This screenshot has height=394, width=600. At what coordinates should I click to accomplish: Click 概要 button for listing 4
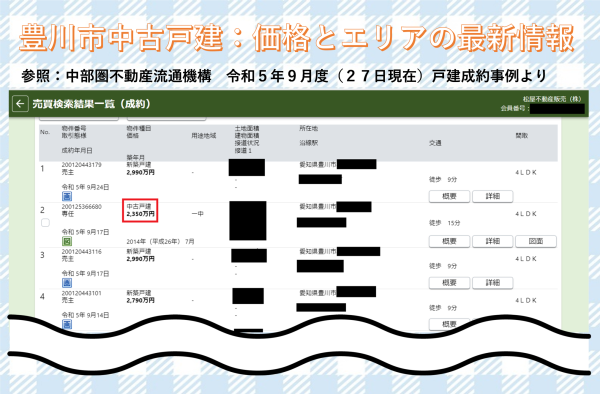coord(449,324)
